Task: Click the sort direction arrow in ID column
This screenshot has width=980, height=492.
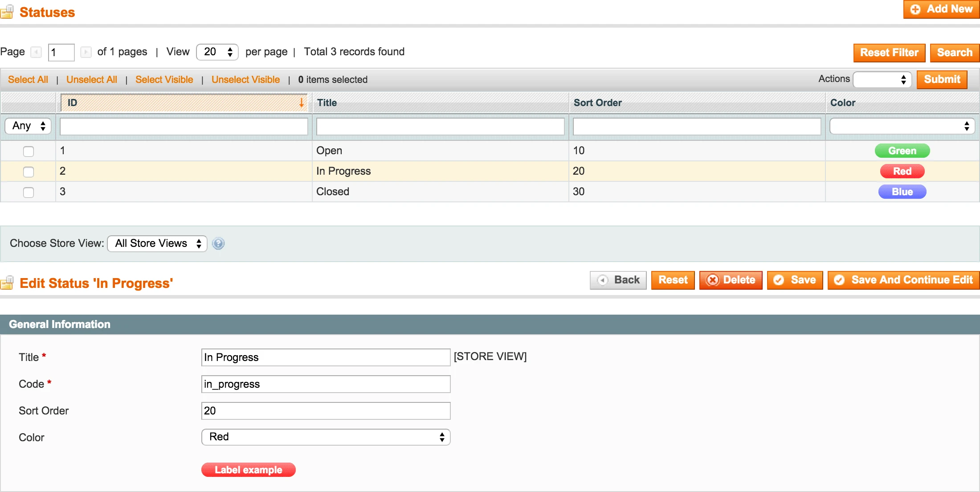Action: [x=302, y=102]
